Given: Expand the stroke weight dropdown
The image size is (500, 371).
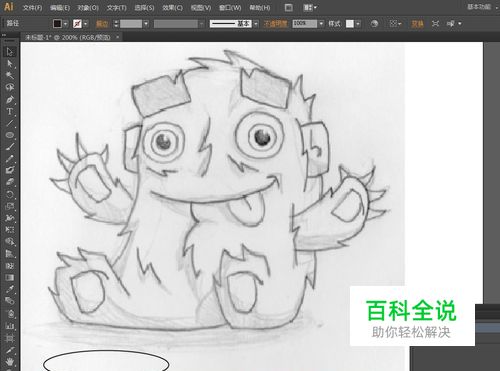Looking at the screenshot, I should pyautogui.click(x=146, y=24).
